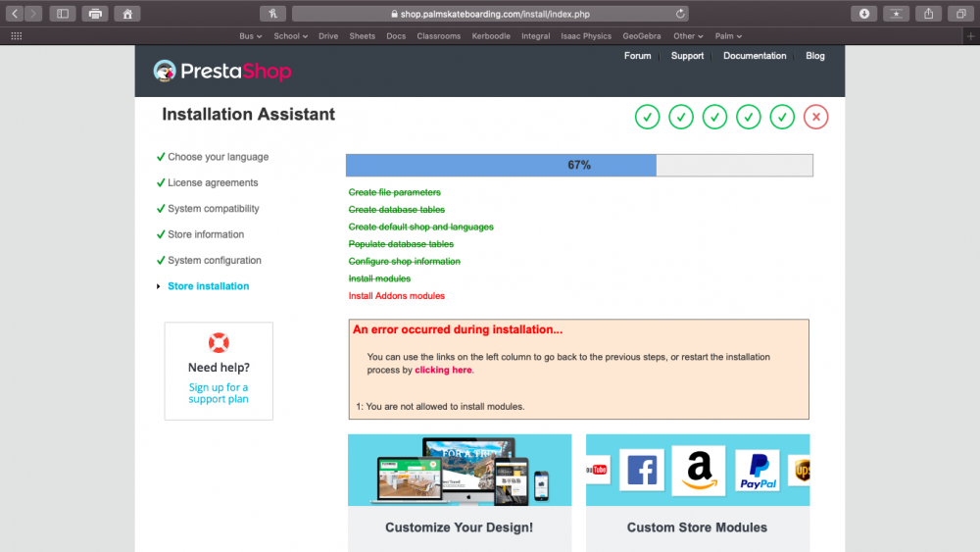Viewport: 980px width, 552px height.
Task: Open the Integral bookmark
Action: click(x=536, y=36)
